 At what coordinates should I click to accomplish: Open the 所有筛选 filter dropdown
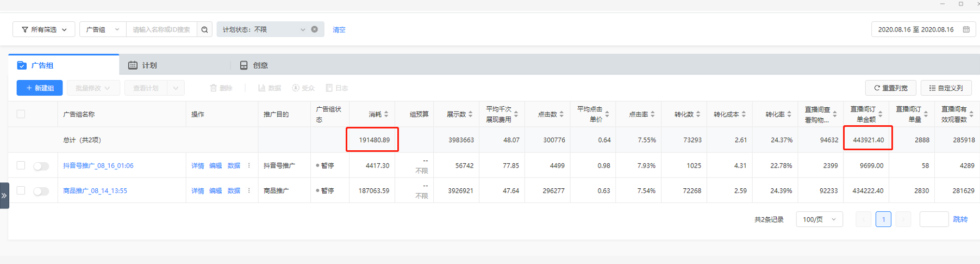click(43, 29)
